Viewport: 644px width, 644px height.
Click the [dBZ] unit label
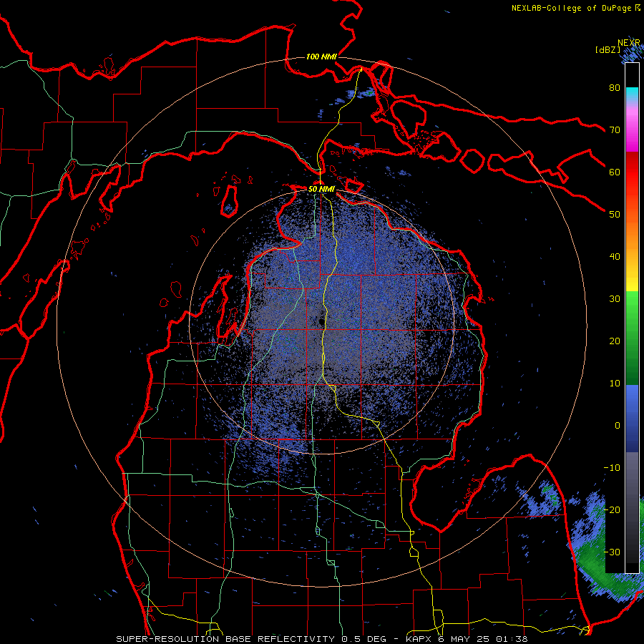tap(608, 49)
